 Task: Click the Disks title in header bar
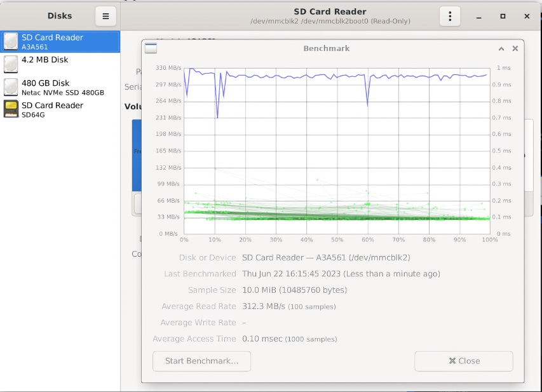(x=60, y=16)
